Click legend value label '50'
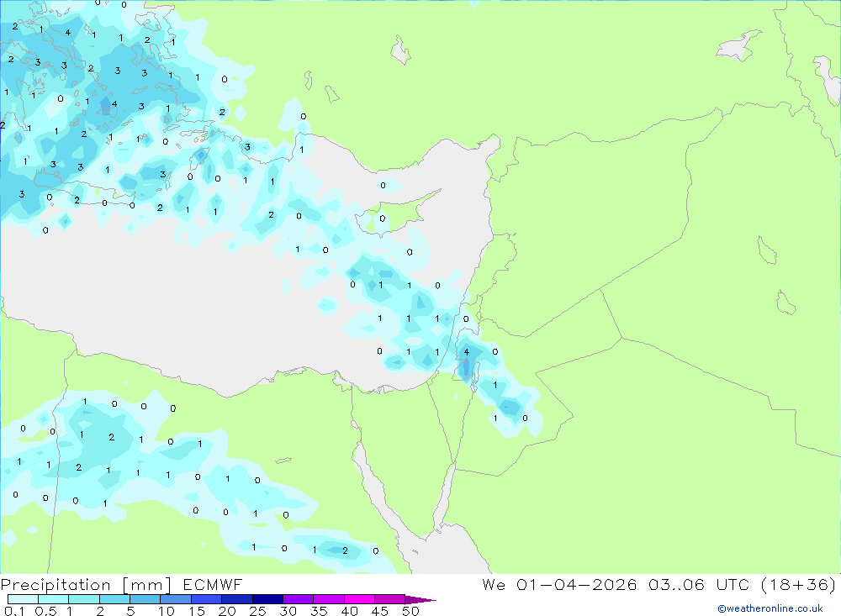Screen dimensions: 841x616 (x=410, y=611)
